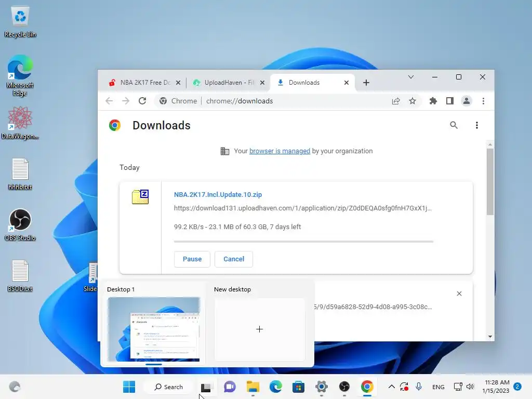Bookmark this tab with the star icon
This screenshot has height=399, width=532.
tap(412, 101)
